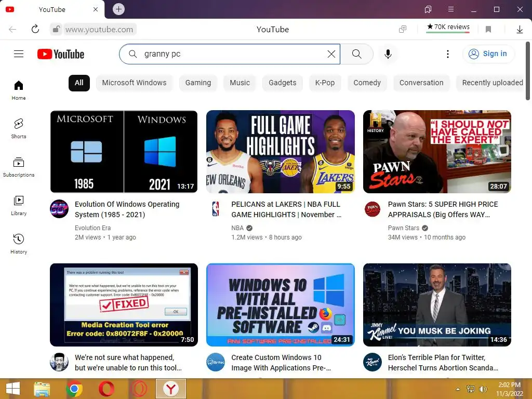Viewport: 532px width, 399px height.
Task: Open the YouTube settings three-dot menu
Action: [447, 54]
